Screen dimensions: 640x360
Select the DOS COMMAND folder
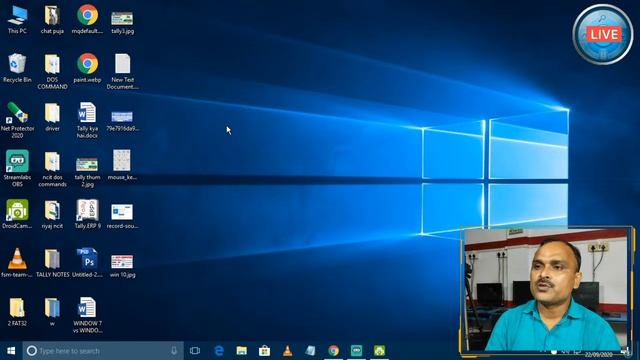pos(52,71)
